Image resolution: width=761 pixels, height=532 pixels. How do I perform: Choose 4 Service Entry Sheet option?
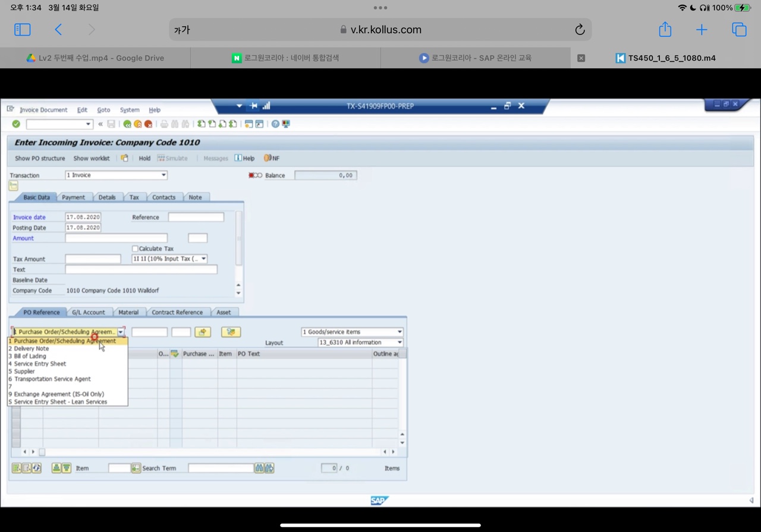click(67, 364)
